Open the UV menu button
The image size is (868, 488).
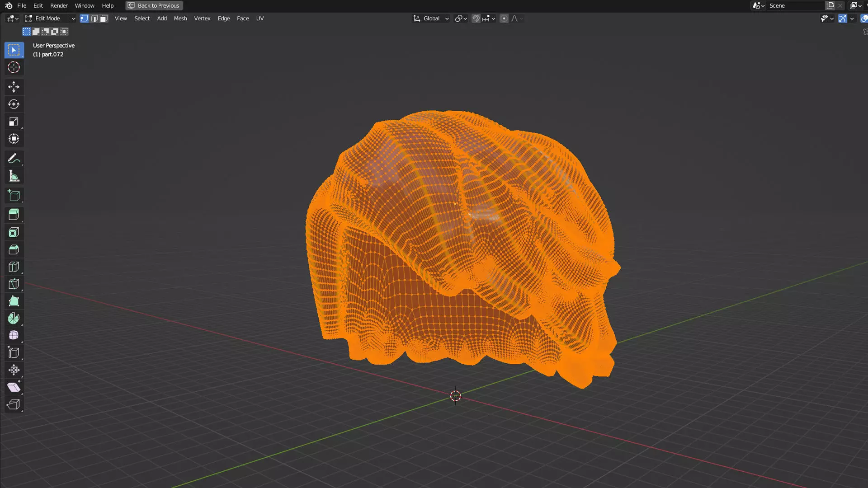point(259,19)
